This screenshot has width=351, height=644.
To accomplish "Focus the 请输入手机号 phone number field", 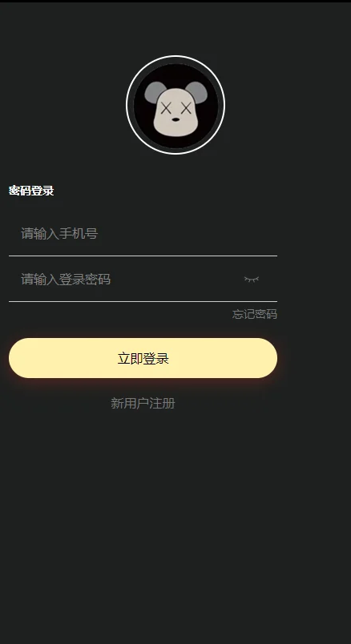I will 143,234.
